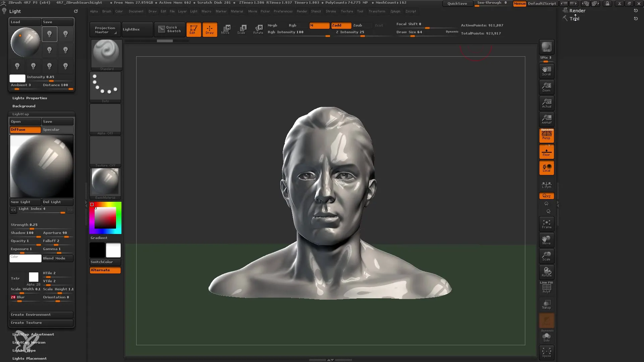Click the Create Environment button
The width and height of the screenshot is (644, 362).
pos(41,314)
